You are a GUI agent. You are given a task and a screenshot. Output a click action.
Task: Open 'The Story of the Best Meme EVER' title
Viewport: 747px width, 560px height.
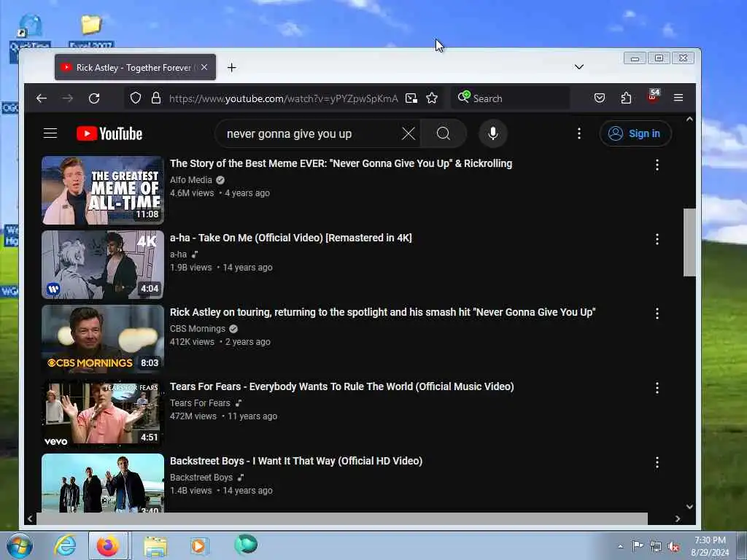[341, 163]
